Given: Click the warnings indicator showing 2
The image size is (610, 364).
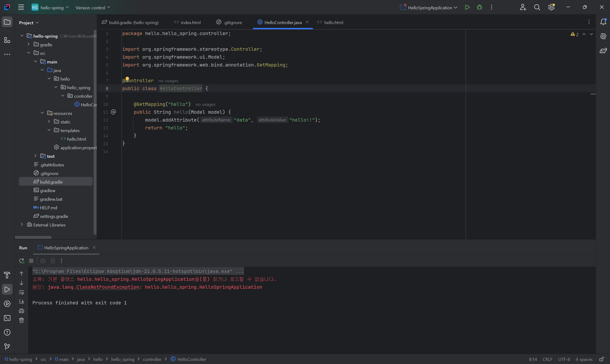Looking at the screenshot, I should click(574, 34).
